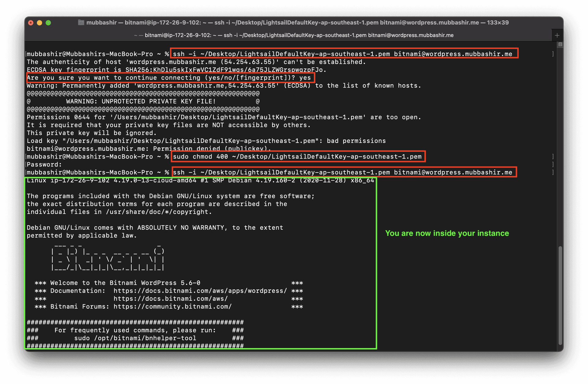This screenshot has width=588, height=384.
Task: Click the ssh command above the authenticity message
Action: pos(343,54)
